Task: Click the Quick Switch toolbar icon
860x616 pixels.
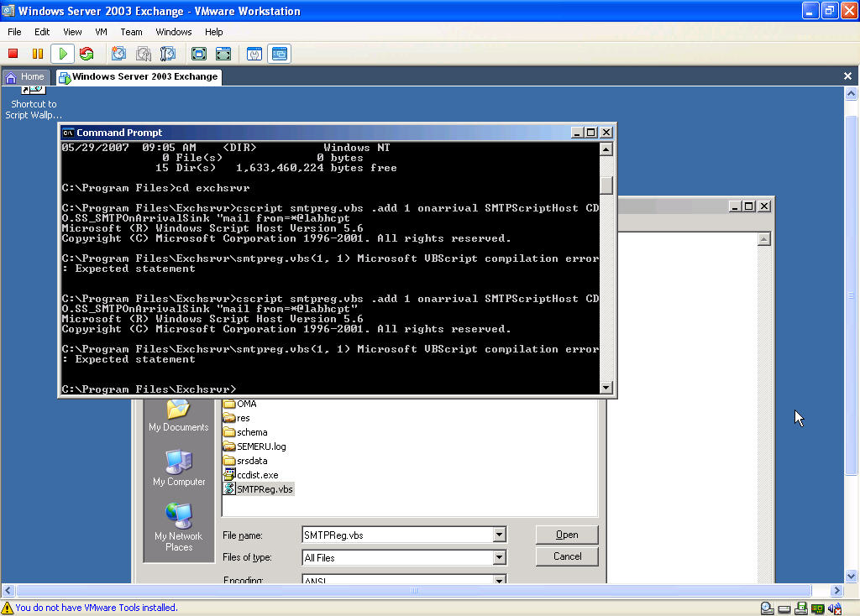Action: [x=223, y=54]
